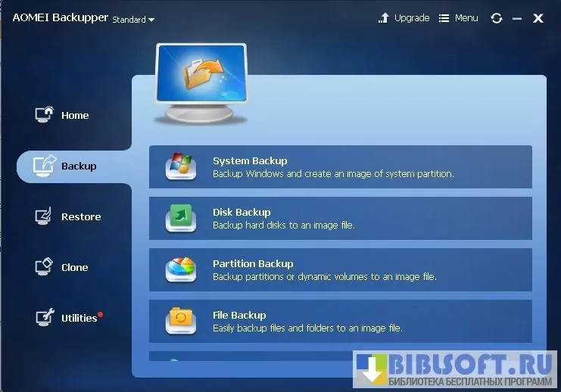Select the File Backup text label

(239, 315)
